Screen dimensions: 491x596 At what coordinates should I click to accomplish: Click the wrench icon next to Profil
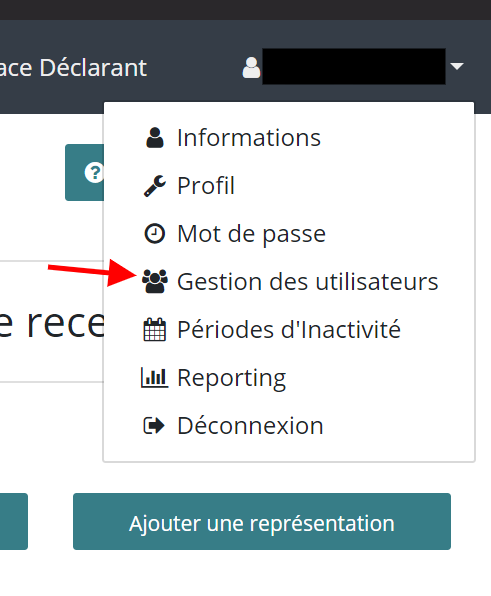tap(155, 186)
